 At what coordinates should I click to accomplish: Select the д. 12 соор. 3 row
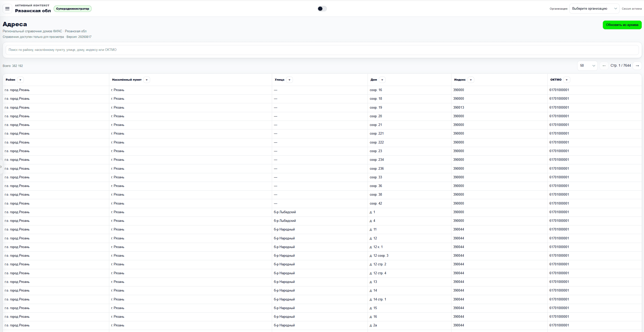pyautogui.click(x=322, y=256)
